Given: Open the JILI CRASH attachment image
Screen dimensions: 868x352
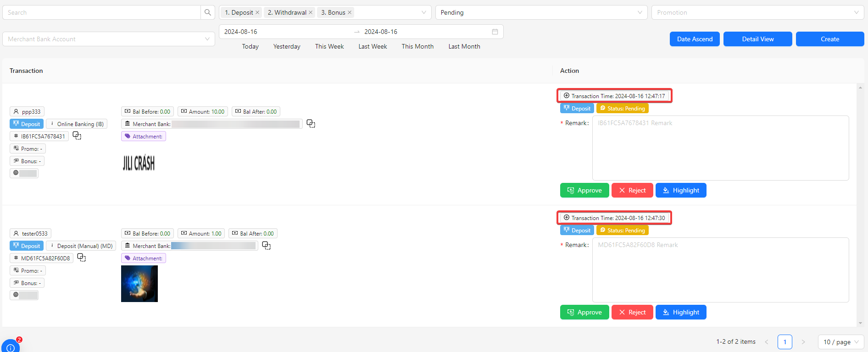Looking at the screenshot, I should pos(139,163).
